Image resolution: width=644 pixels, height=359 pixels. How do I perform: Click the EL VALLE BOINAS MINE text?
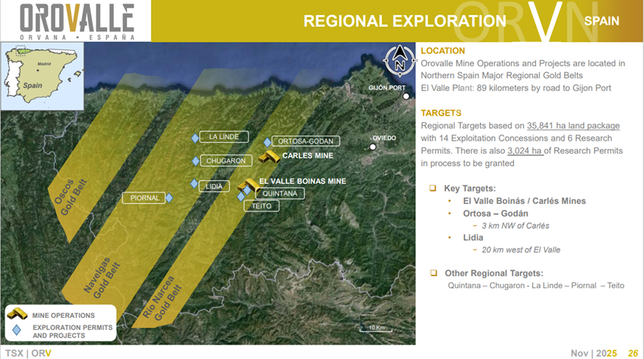pos(303,181)
